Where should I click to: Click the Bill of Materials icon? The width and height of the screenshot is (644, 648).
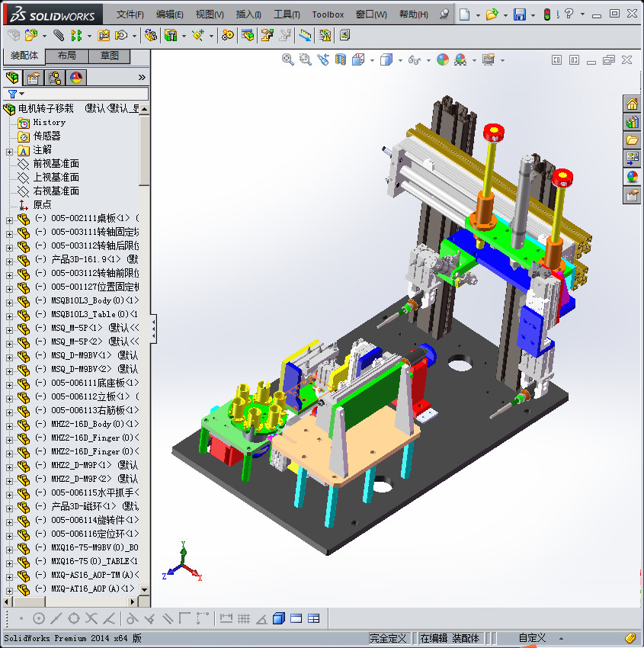(248, 35)
